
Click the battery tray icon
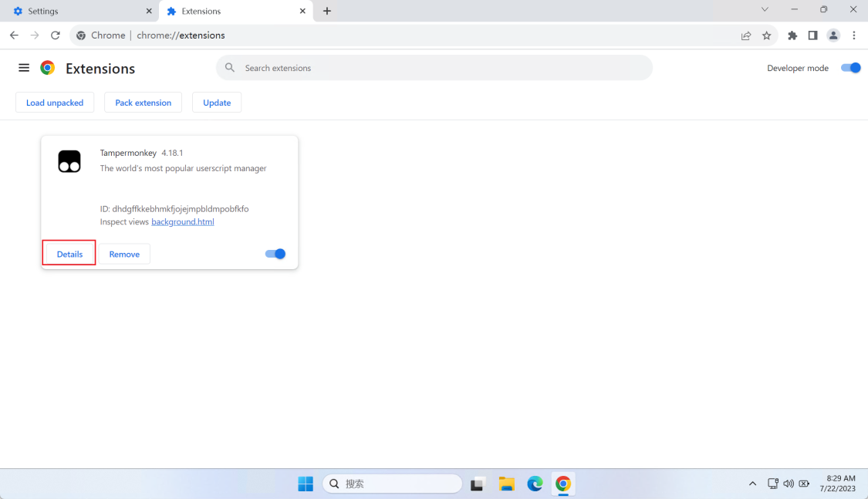coord(804,484)
